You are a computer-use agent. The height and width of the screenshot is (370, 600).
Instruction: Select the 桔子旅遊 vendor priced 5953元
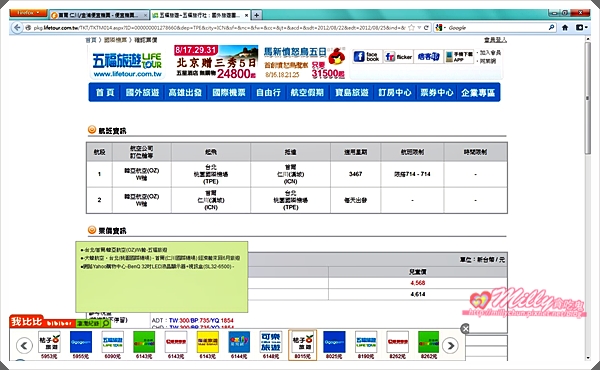tap(49, 345)
